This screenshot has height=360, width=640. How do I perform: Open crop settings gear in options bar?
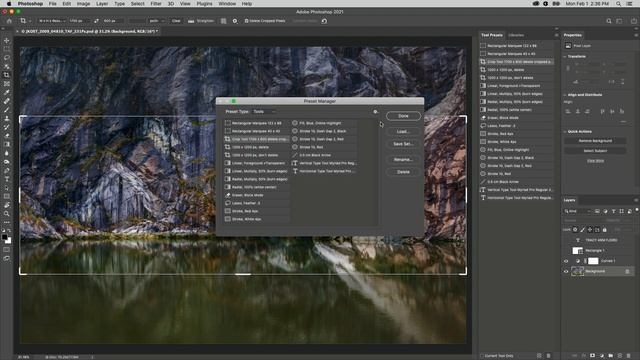[x=235, y=21]
